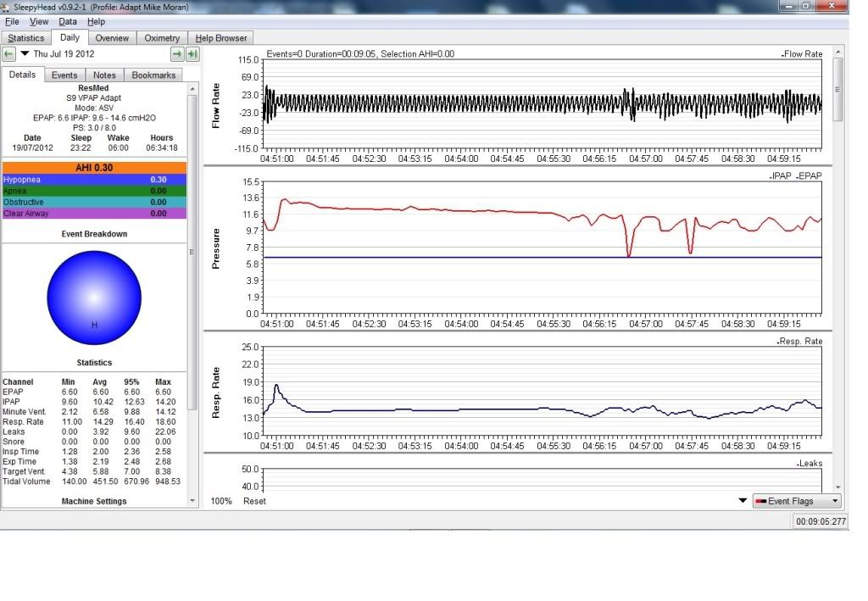Open the graph list arrow left of Event Flags
868x601 pixels.
coord(743,501)
